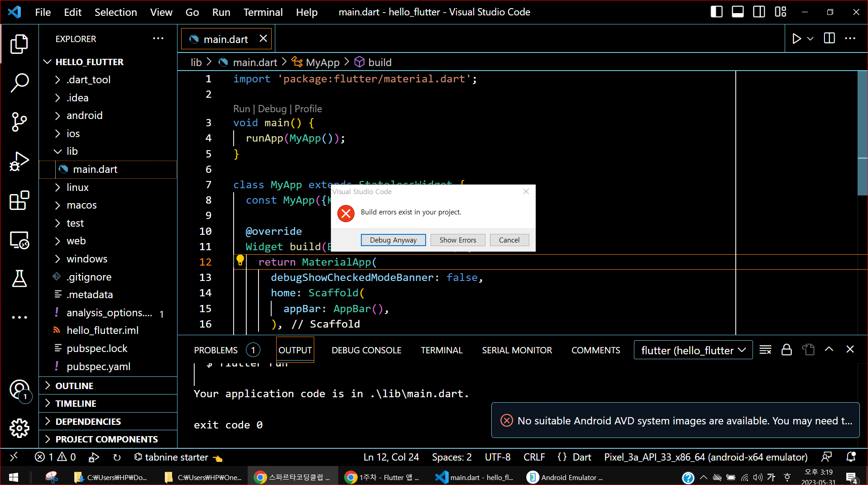Expand the PROJECT COMPONENTS section
This screenshot has width=868, height=485.
pos(108,439)
